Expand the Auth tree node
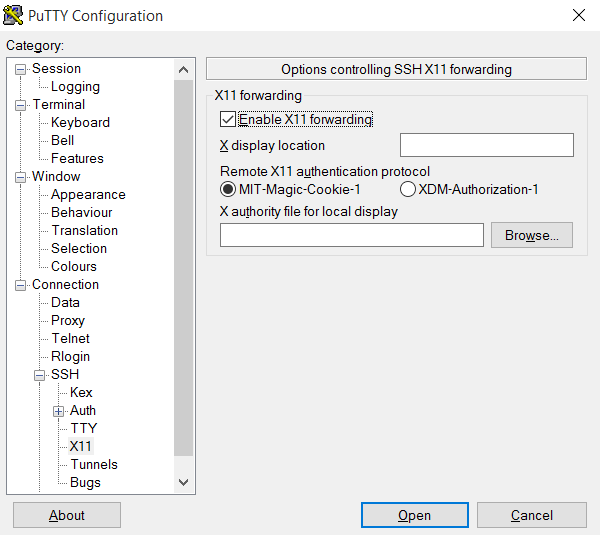The width and height of the screenshot is (600, 535). (x=59, y=411)
